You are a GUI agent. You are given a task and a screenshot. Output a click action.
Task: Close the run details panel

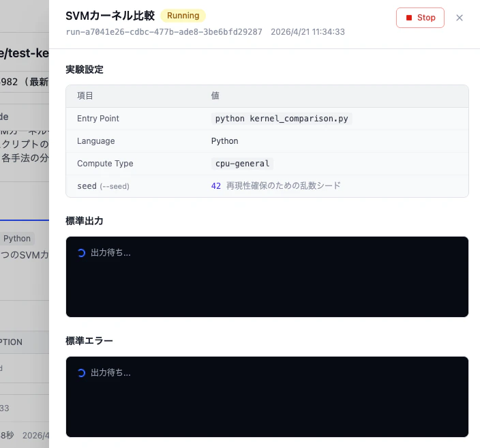459,18
